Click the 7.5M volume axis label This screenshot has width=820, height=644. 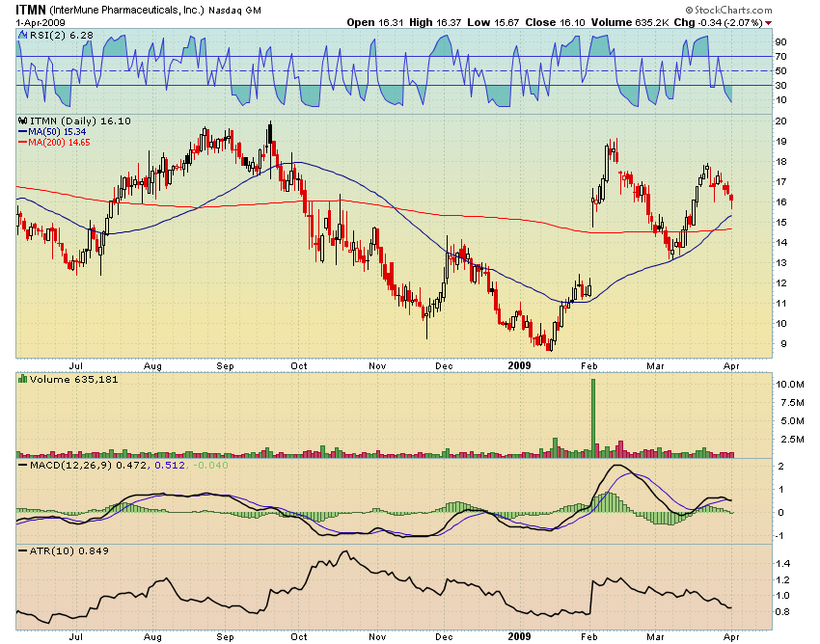792,403
